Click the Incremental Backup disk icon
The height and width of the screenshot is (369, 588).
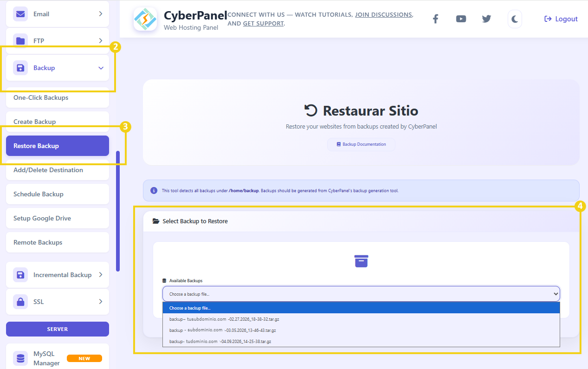(20, 275)
